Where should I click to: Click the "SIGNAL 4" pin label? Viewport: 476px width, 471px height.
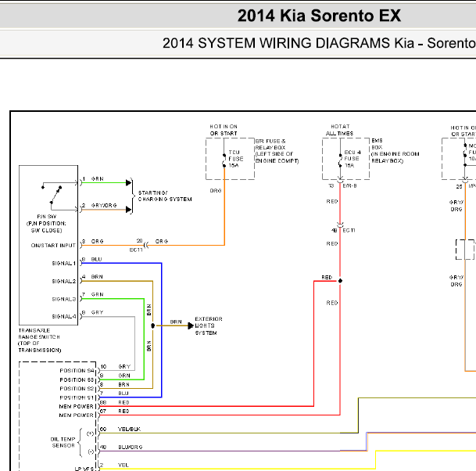63,316
